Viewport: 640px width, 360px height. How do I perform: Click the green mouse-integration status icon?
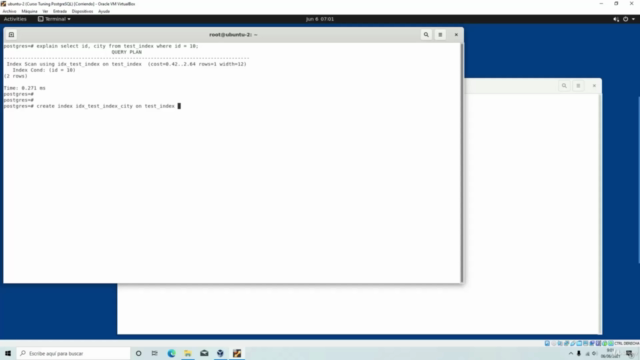pos(604,344)
